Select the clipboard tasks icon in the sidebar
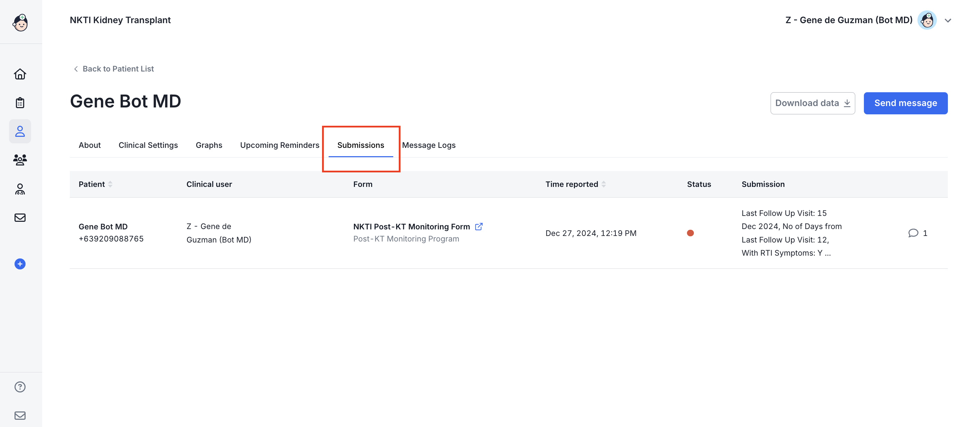 pos(20,102)
